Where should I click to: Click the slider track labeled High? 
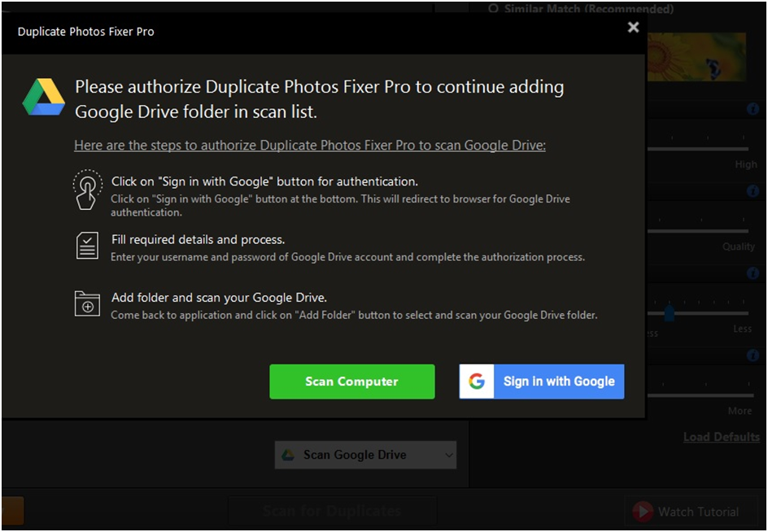pos(698,148)
